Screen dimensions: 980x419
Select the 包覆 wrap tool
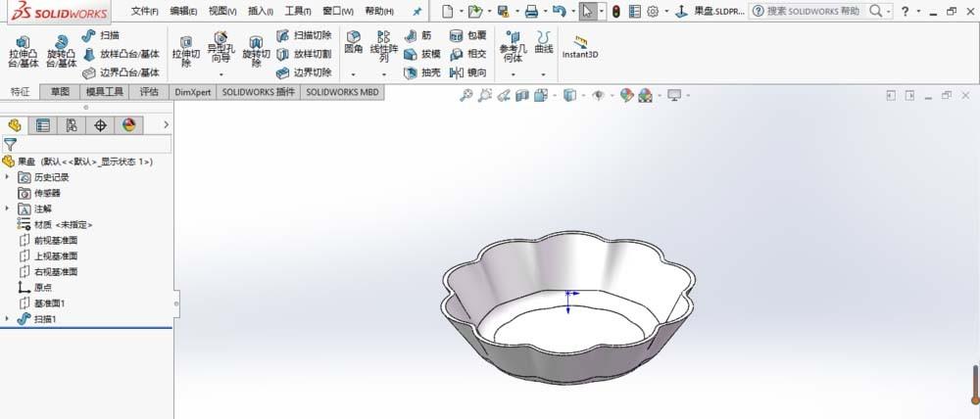coord(468,35)
